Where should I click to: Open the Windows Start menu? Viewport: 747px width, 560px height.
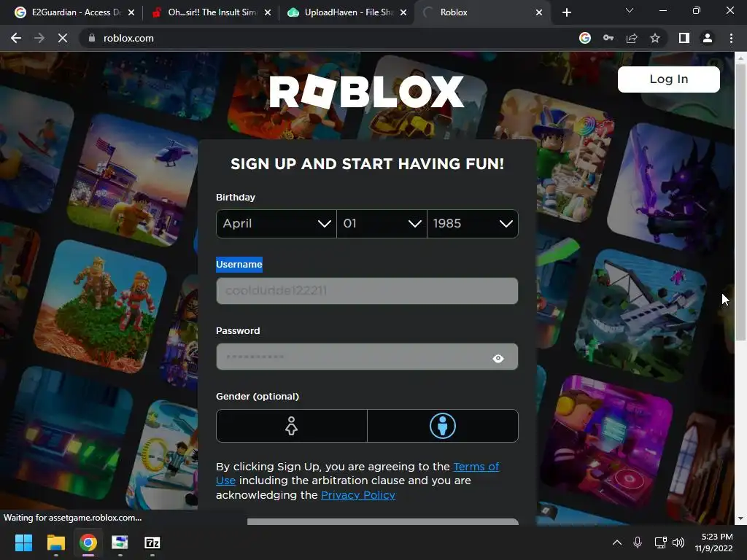(x=23, y=542)
